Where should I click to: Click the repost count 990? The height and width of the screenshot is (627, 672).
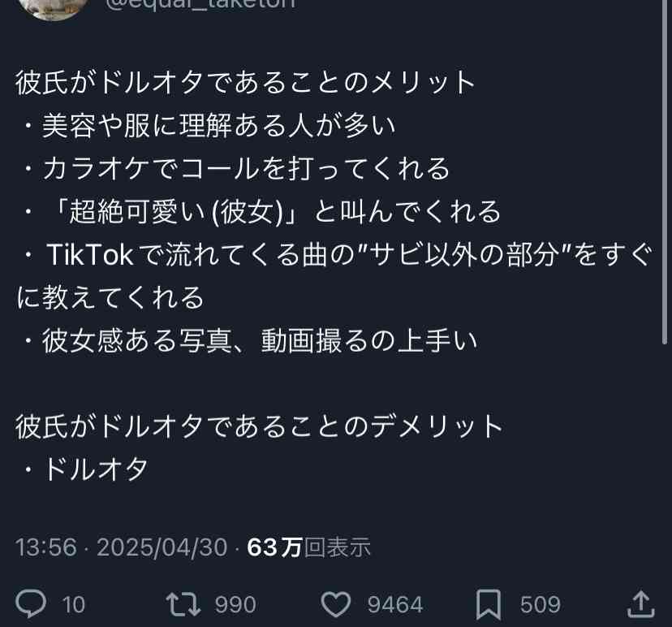pyautogui.click(x=235, y=605)
